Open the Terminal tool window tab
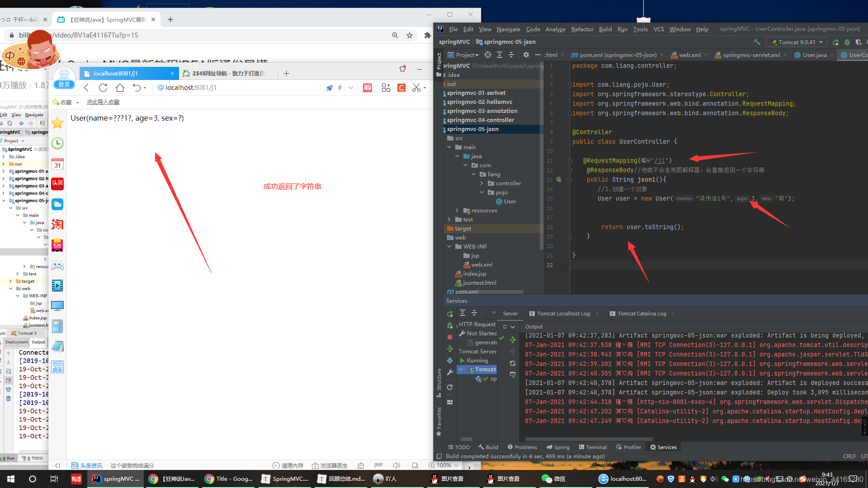This screenshot has height=488, width=868. 592,447
